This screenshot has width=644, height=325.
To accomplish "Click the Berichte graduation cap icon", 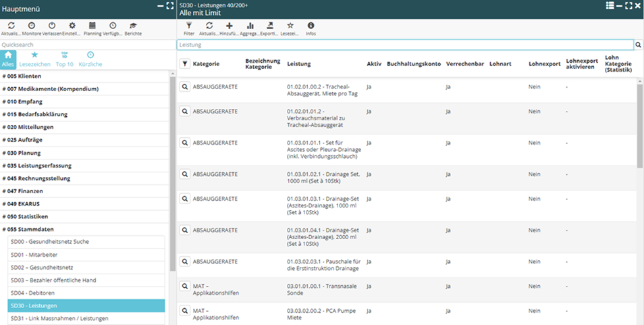I will coord(133,26).
